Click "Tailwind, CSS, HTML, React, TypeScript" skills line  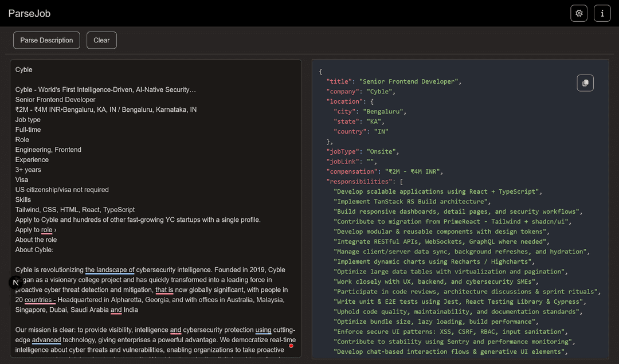(75, 210)
